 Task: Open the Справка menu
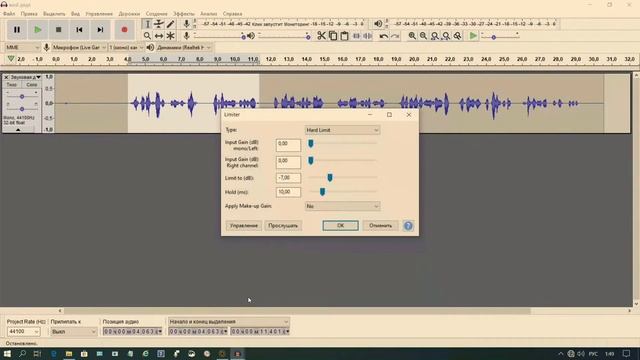click(x=233, y=13)
